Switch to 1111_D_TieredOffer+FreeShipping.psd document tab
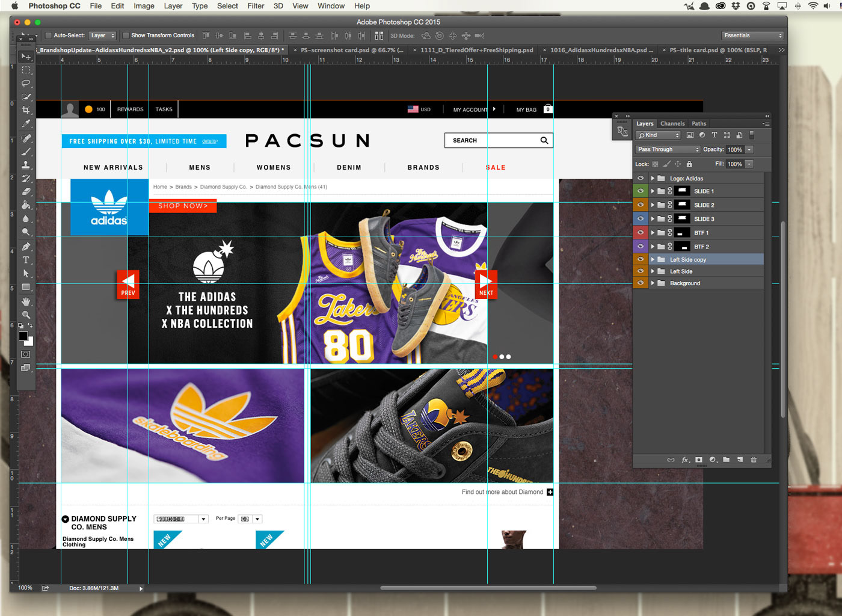Image resolution: width=842 pixels, height=616 pixels. tap(476, 50)
